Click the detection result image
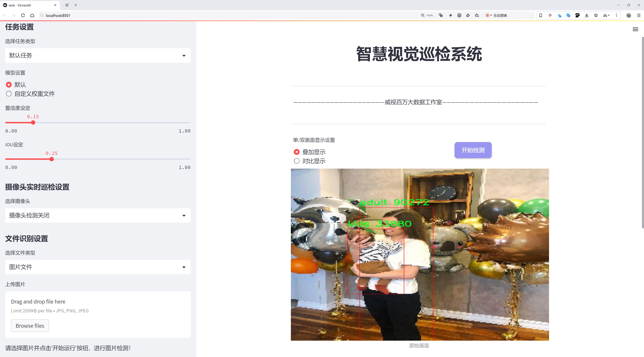644x357 pixels. (420, 254)
